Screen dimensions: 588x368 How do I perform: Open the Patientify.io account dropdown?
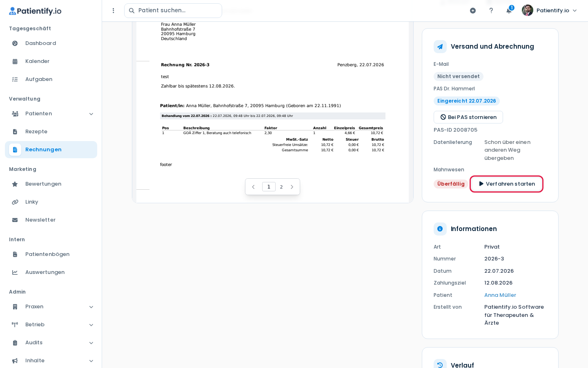[550, 11]
